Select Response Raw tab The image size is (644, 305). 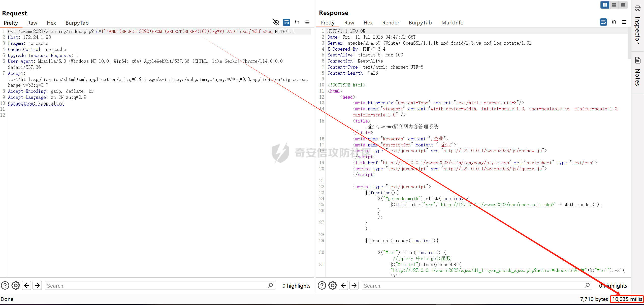tap(349, 23)
